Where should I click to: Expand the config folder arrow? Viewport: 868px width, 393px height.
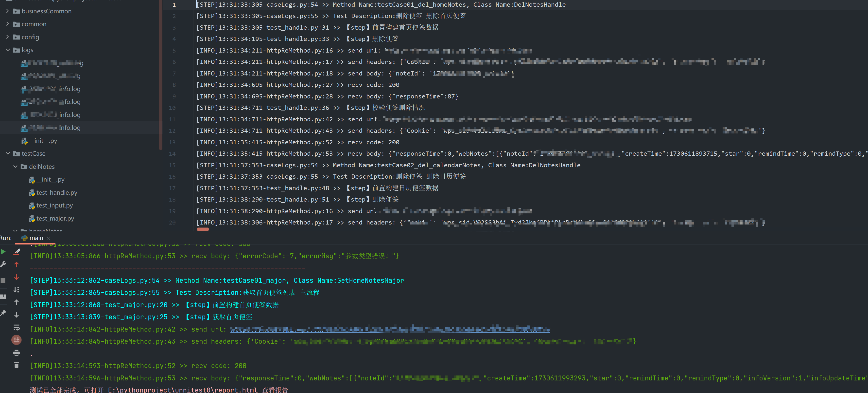click(x=7, y=37)
